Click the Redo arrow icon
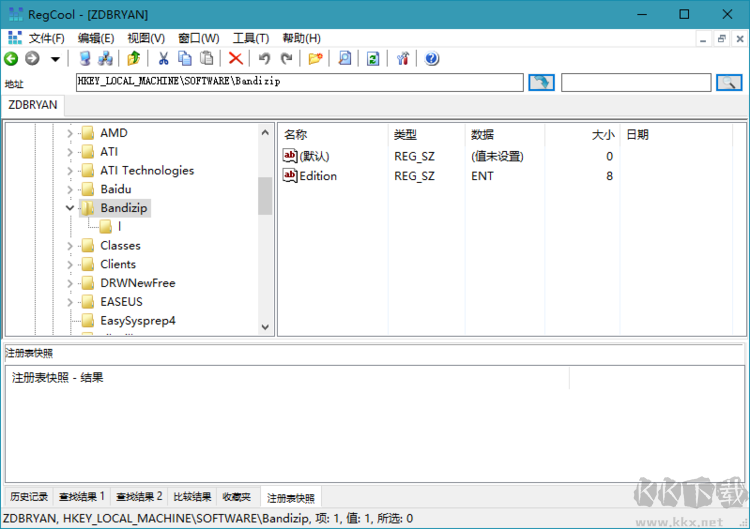This screenshot has height=529, width=750. [286, 58]
